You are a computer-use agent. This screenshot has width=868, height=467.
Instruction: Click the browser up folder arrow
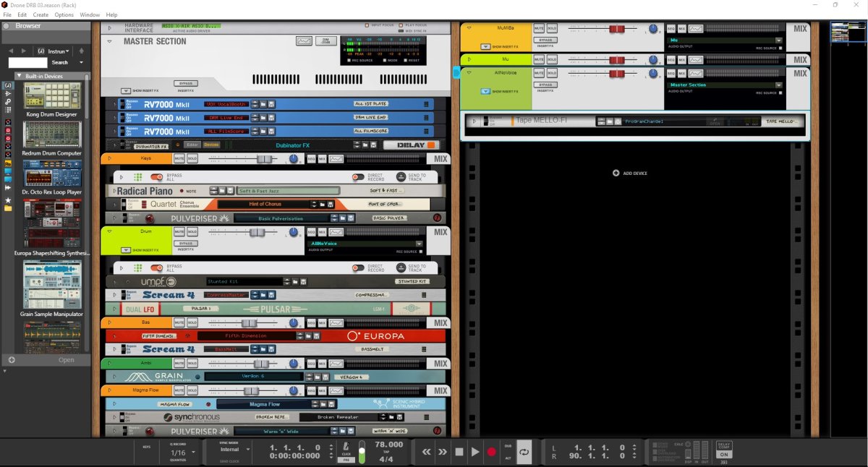[x=81, y=51]
